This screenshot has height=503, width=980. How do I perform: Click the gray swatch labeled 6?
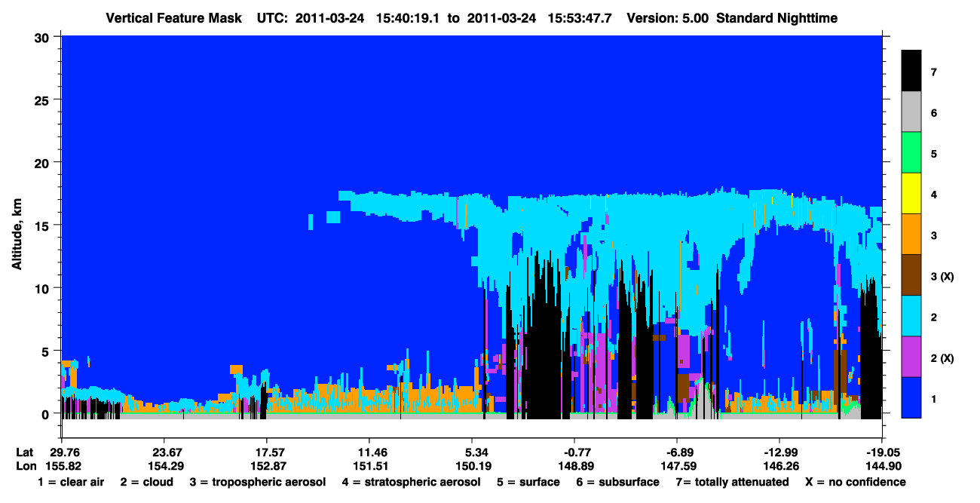[911, 112]
